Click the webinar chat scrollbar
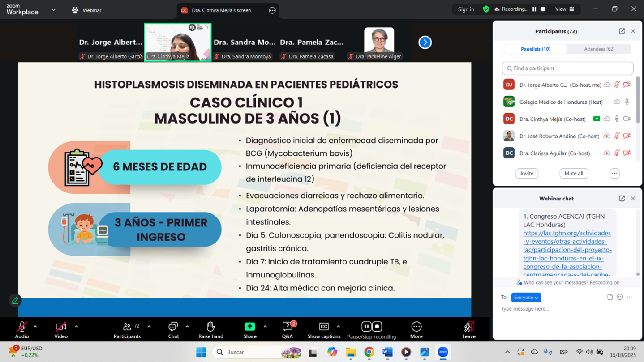 tap(638, 242)
